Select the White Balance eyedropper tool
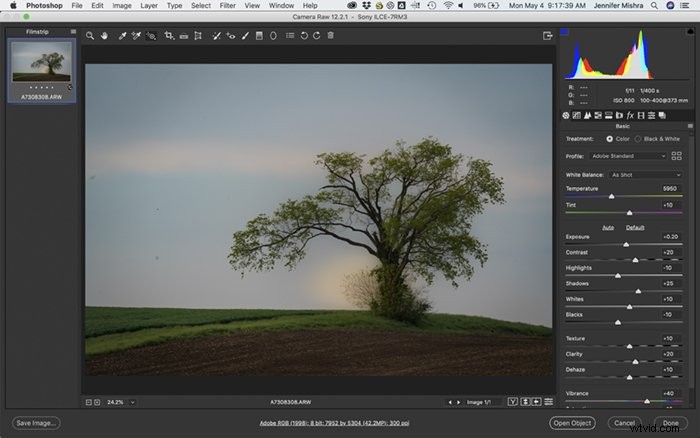 pyautogui.click(x=122, y=36)
